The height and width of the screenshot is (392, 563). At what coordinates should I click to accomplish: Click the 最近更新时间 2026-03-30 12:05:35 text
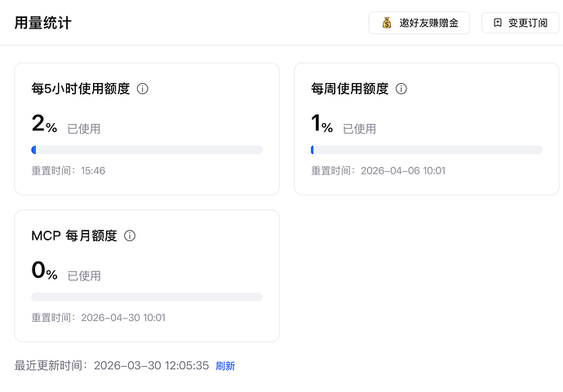[112, 365]
